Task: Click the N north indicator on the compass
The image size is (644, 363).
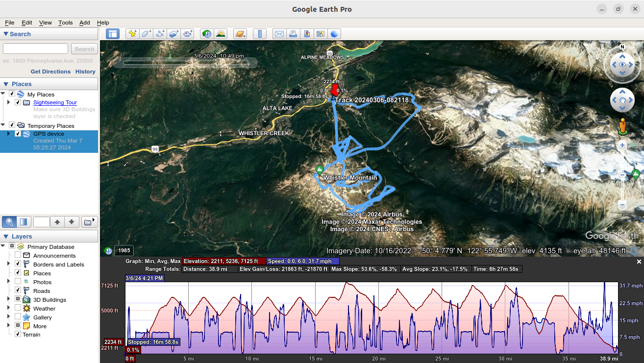Action: (x=622, y=47)
